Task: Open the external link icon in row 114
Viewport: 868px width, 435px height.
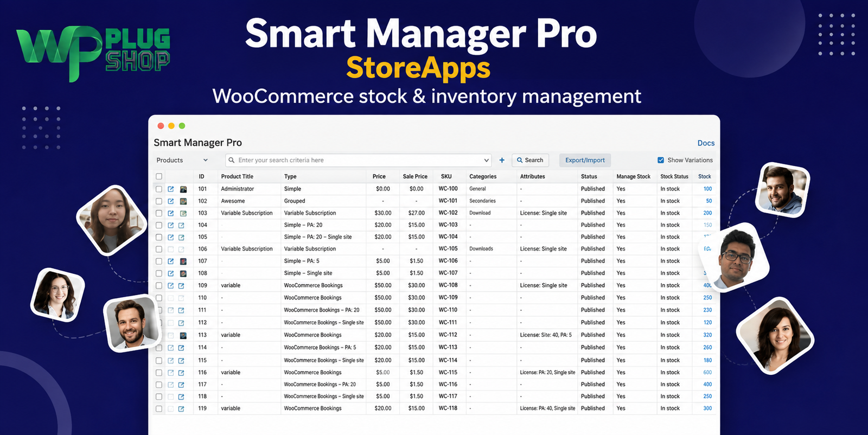Action: coord(181,348)
